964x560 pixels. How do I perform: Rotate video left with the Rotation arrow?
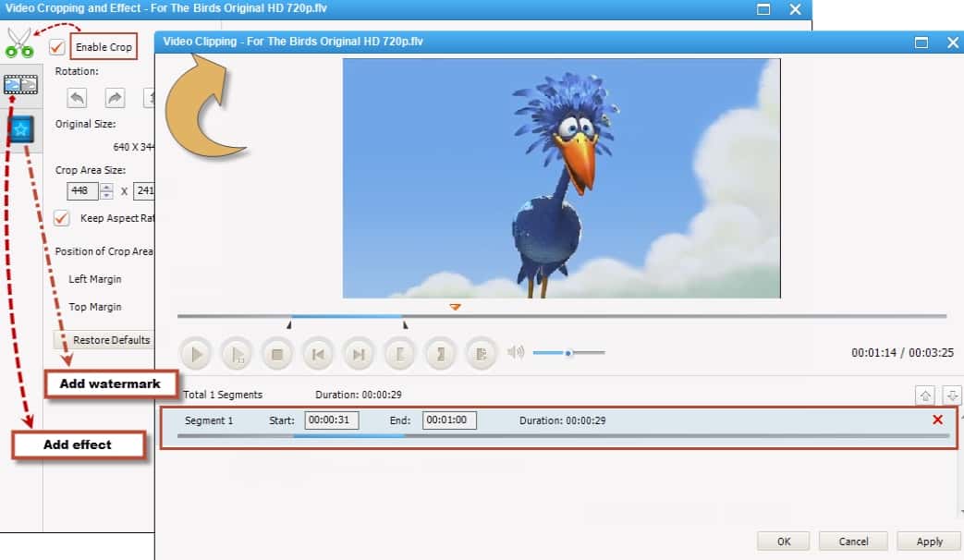point(77,98)
